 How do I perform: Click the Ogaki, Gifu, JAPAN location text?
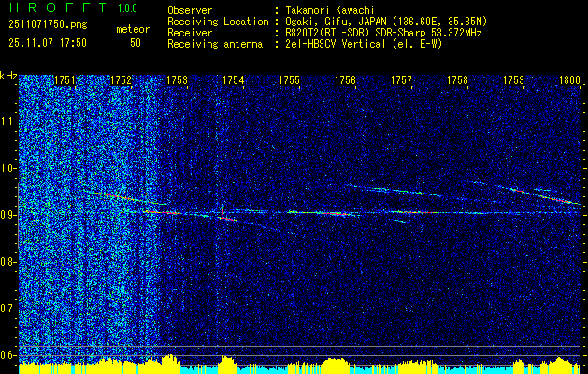[x=384, y=22]
